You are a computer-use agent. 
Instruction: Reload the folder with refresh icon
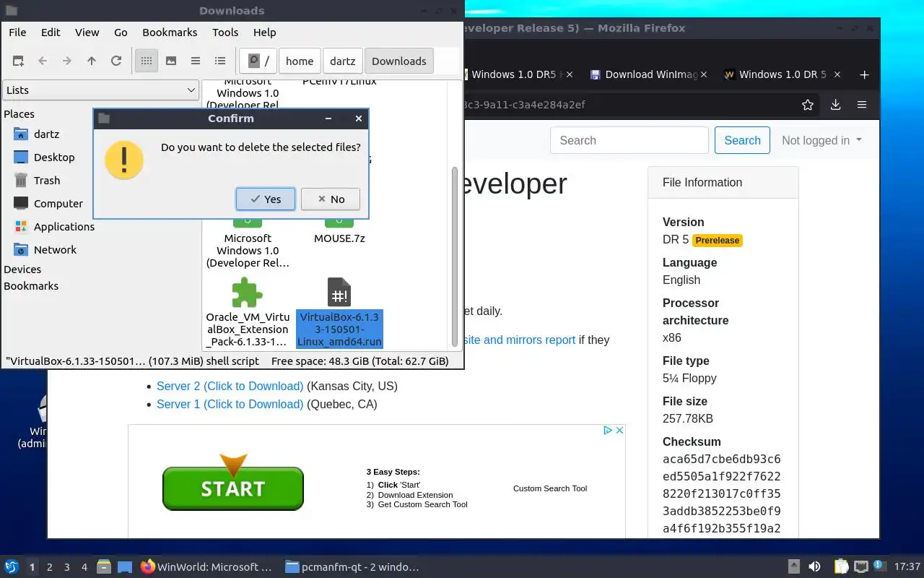(x=116, y=61)
